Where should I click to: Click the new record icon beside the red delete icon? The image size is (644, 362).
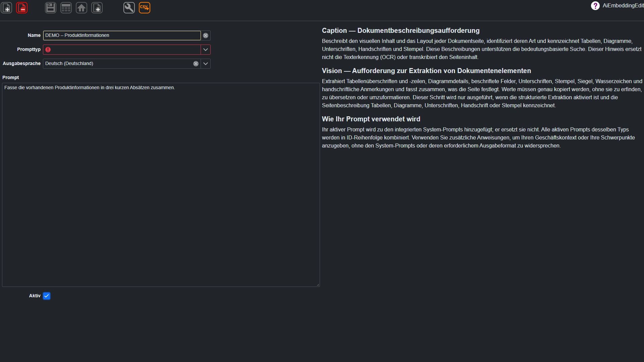(6, 8)
